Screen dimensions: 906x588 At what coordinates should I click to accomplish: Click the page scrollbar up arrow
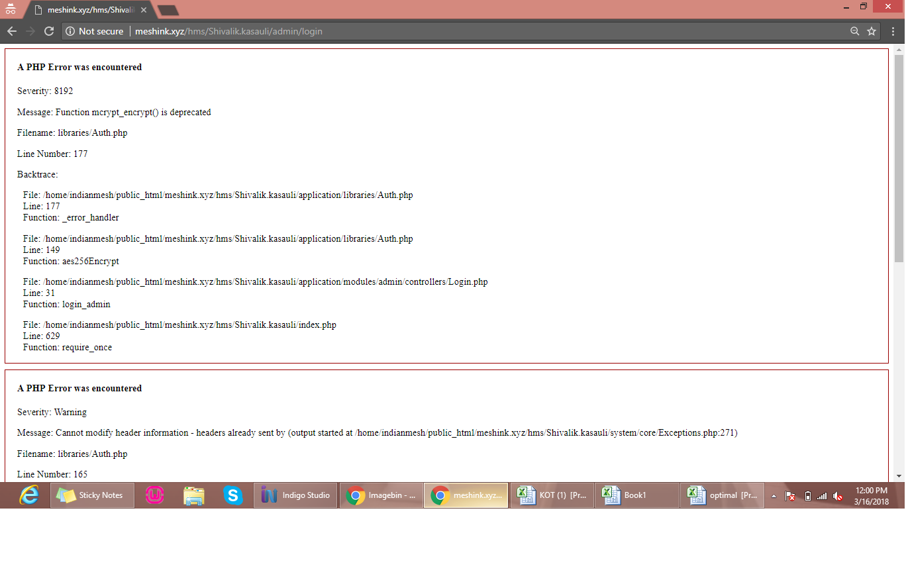tap(899, 50)
